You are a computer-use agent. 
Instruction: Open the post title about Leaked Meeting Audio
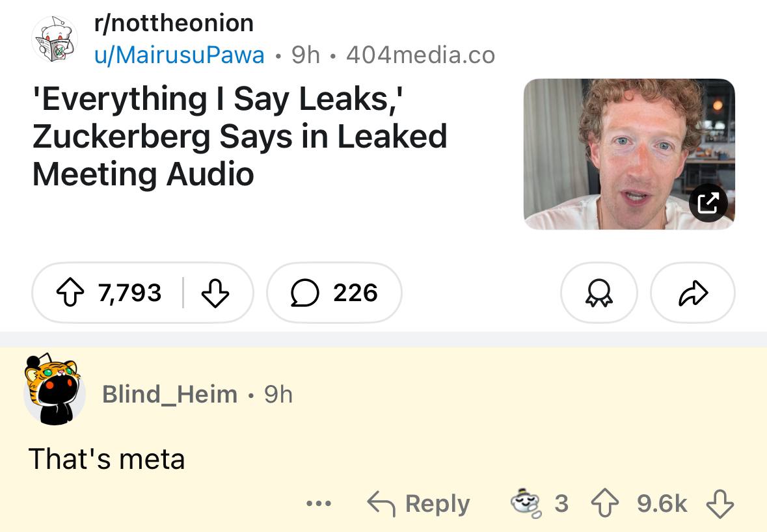click(239, 137)
